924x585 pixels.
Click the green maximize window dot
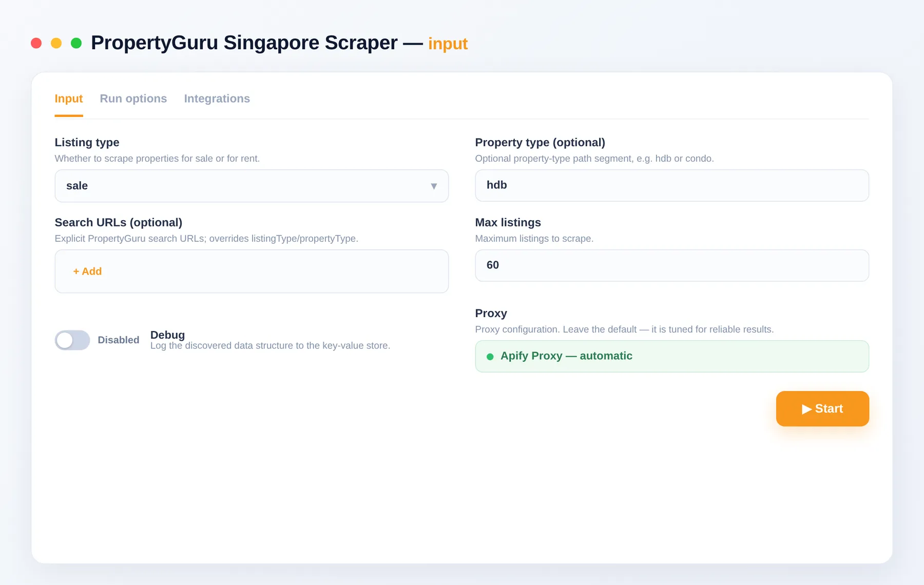pyautogui.click(x=76, y=43)
